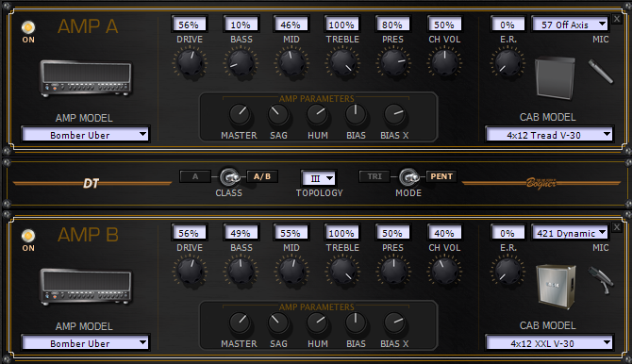Select PENT mode option
Viewport: 632px width, 364px height.
tap(441, 176)
